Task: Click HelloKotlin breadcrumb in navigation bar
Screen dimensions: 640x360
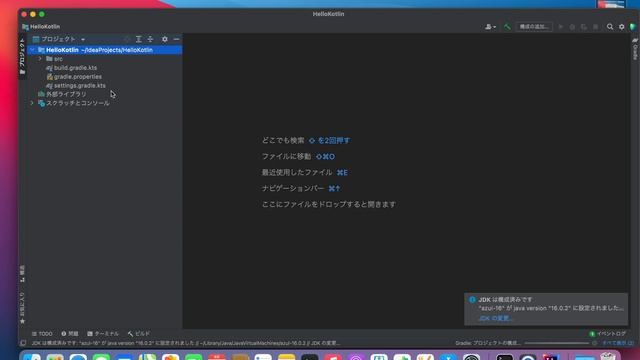Action: coord(41,27)
